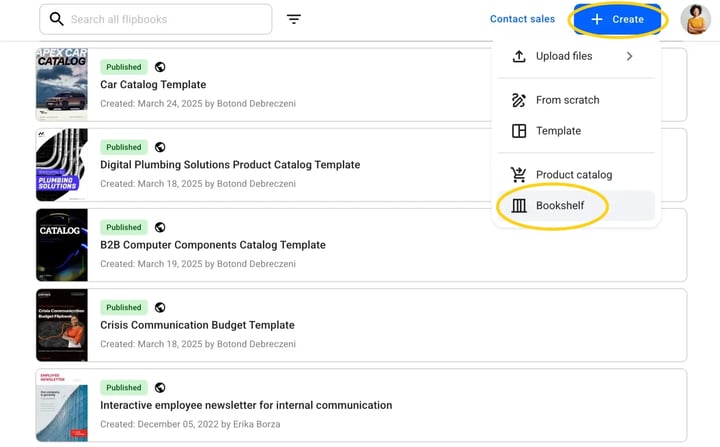Open the Car Catalog Template thumbnail
The width and height of the screenshot is (720, 447).
coord(62,85)
